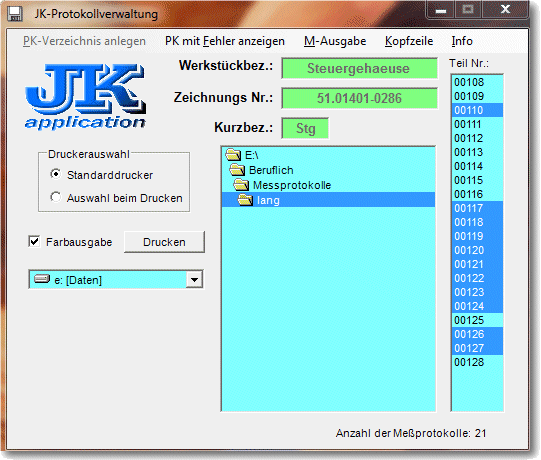The width and height of the screenshot is (541, 460).
Task: Click the Zeichnungs Nr. field 51.01401-0286
Action: [x=359, y=98]
